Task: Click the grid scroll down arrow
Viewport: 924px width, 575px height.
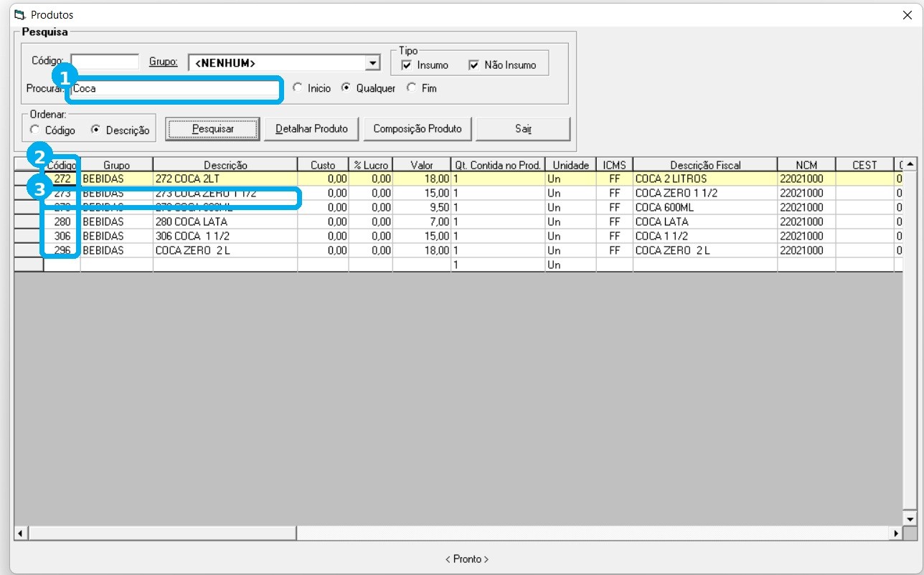Action: tap(910, 518)
